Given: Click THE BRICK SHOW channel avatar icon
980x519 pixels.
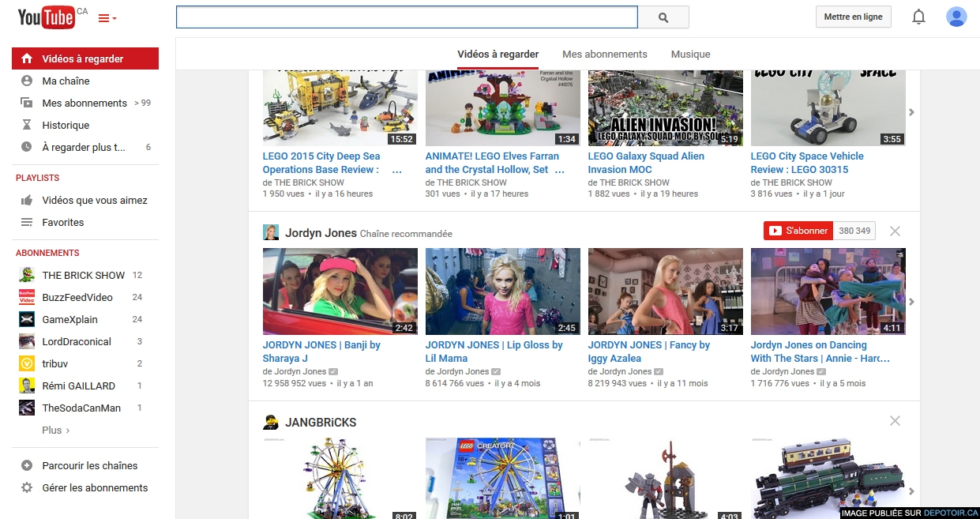Looking at the screenshot, I should coord(27,275).
